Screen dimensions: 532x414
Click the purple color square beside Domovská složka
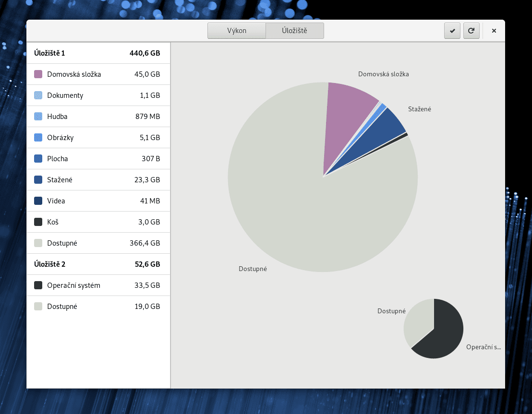point(39,74)
